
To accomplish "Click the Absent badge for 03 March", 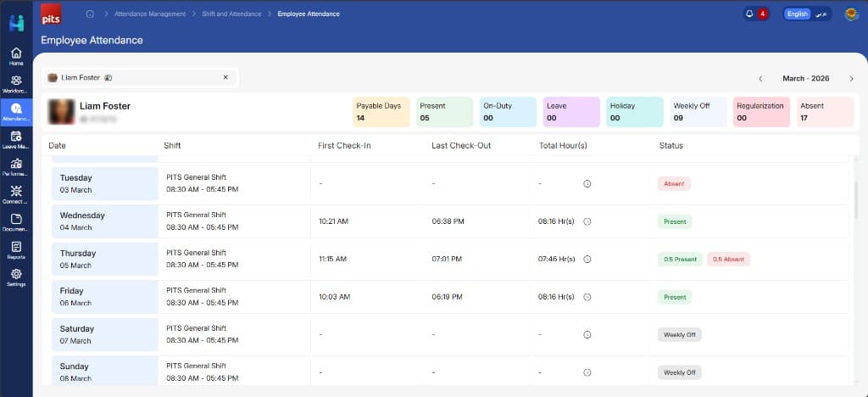I will [674, 184].
